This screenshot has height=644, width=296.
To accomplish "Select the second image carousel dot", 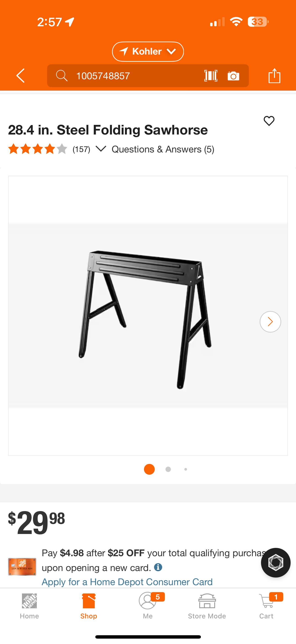I will [x=168, y=469].
